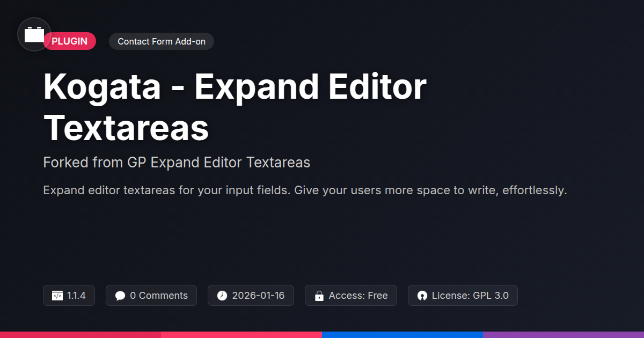The width and height of the screenshot is (644, 338).
Task: Open the Contact Form Add-on category tag
Action: pos(162,41)
